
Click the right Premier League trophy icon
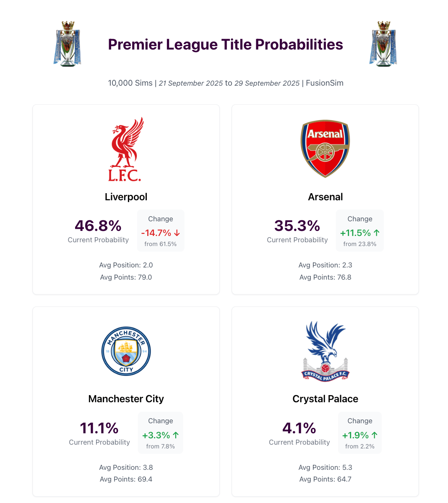(x=383, y=44)
